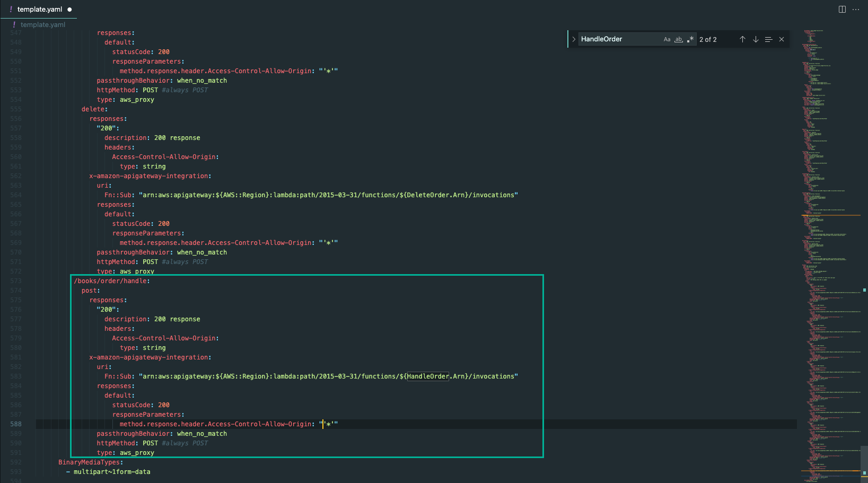Click 'uri:' key on line 563
This screenshot has width=868, height=483.
pos(104,186)
